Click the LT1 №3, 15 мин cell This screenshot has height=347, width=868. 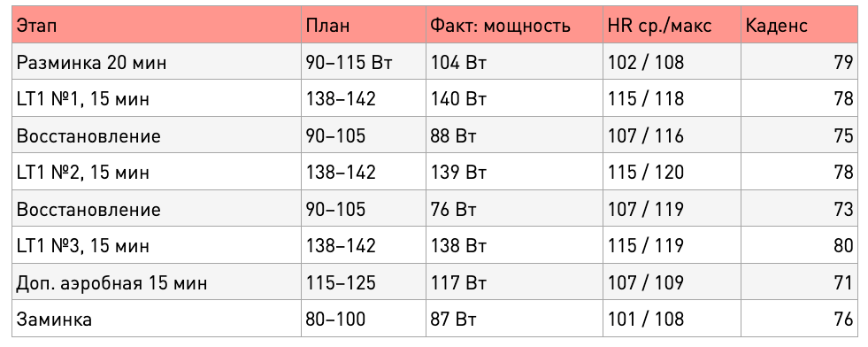tap(157, 245)
